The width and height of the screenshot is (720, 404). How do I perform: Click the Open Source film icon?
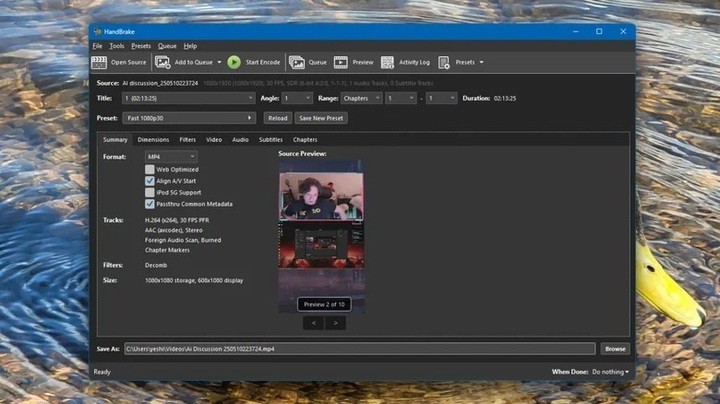click(x=99, y=62)
